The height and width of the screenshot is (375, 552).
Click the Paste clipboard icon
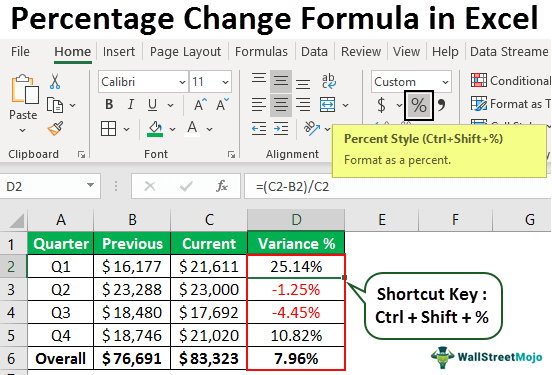click(25, 89)
